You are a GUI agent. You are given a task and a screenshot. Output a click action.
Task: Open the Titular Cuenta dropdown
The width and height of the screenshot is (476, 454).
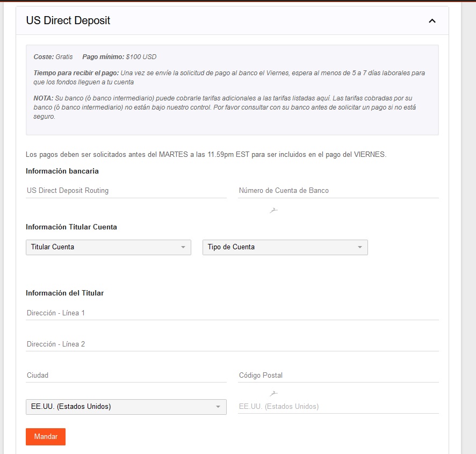click(x=108, y=247)
